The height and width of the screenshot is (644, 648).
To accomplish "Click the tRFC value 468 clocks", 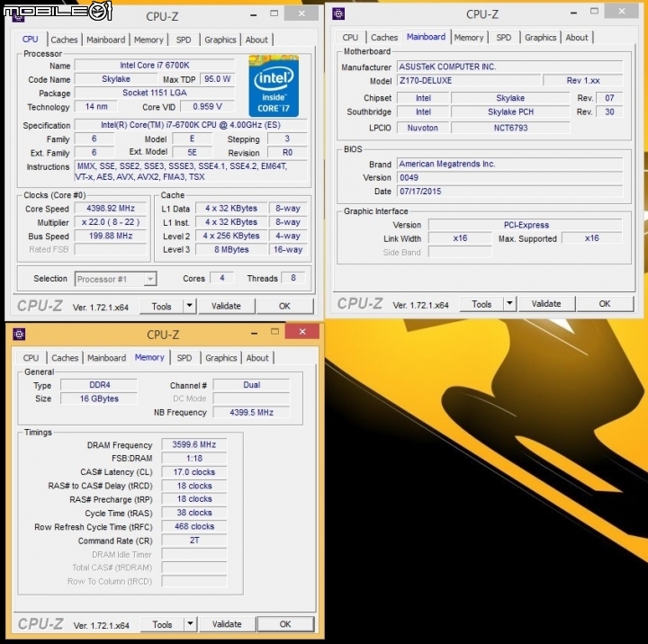I will pos(194,526).
